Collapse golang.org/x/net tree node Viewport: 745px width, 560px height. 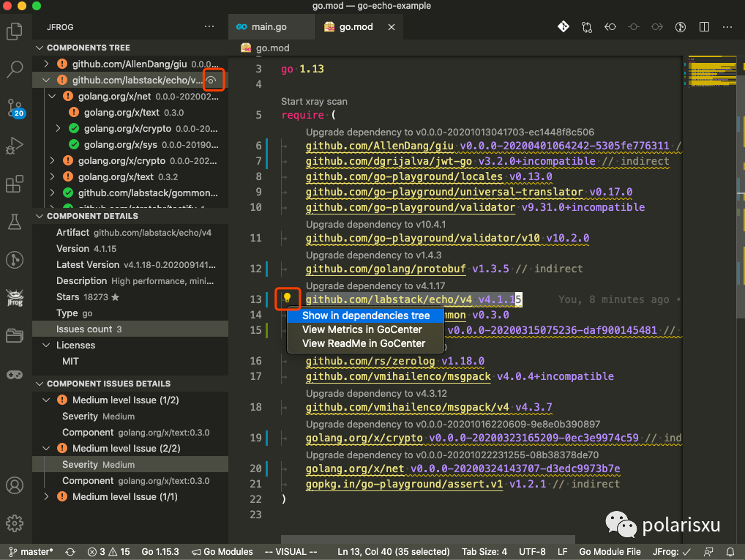click(52, 96)
